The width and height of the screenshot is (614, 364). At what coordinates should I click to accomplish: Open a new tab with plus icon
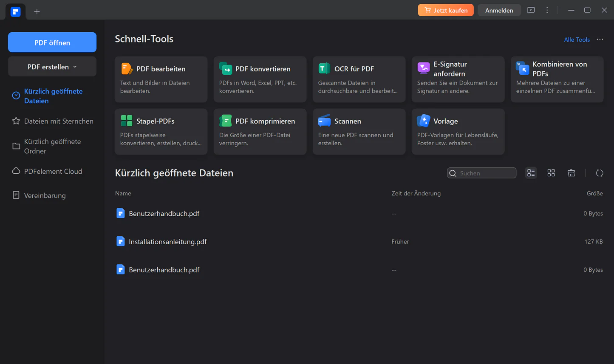[x=37, y=11]
